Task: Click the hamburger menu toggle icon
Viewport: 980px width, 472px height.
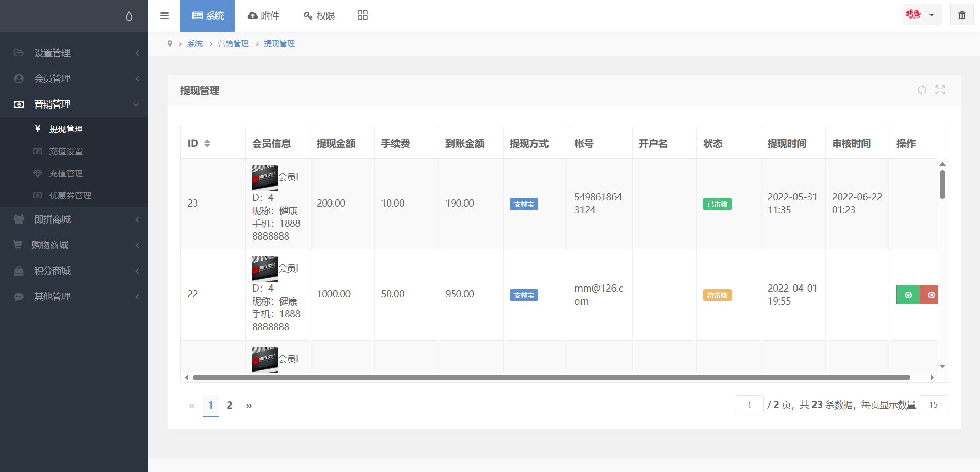Action: coord(164,16)
